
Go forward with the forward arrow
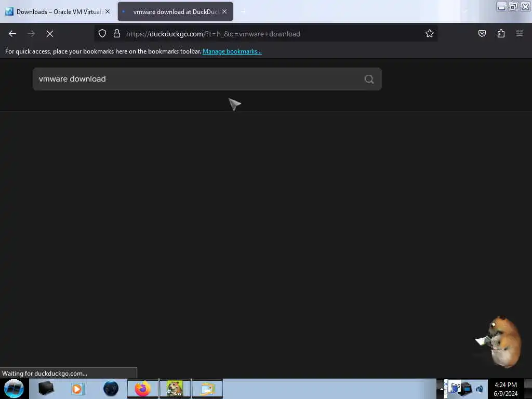click(x=31, y=34)
